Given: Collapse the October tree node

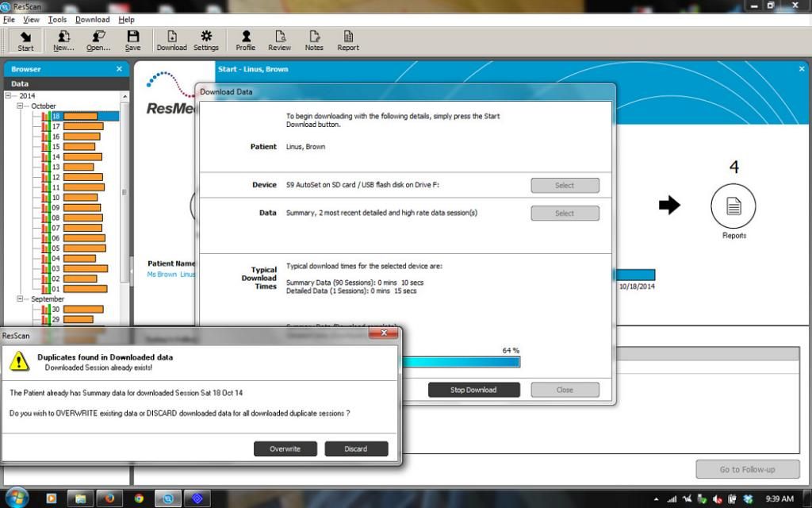Looking at the screenshot, I should point(20,106).
